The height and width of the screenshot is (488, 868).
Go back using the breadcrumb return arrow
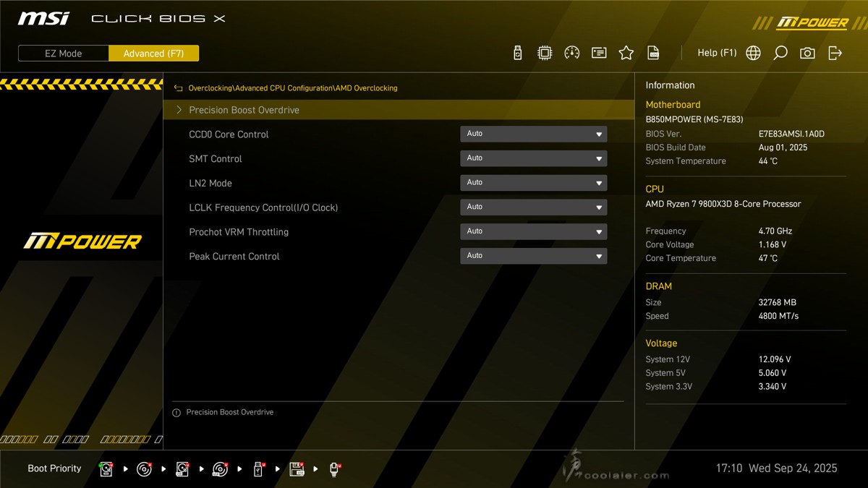click(x=178, y=88)
